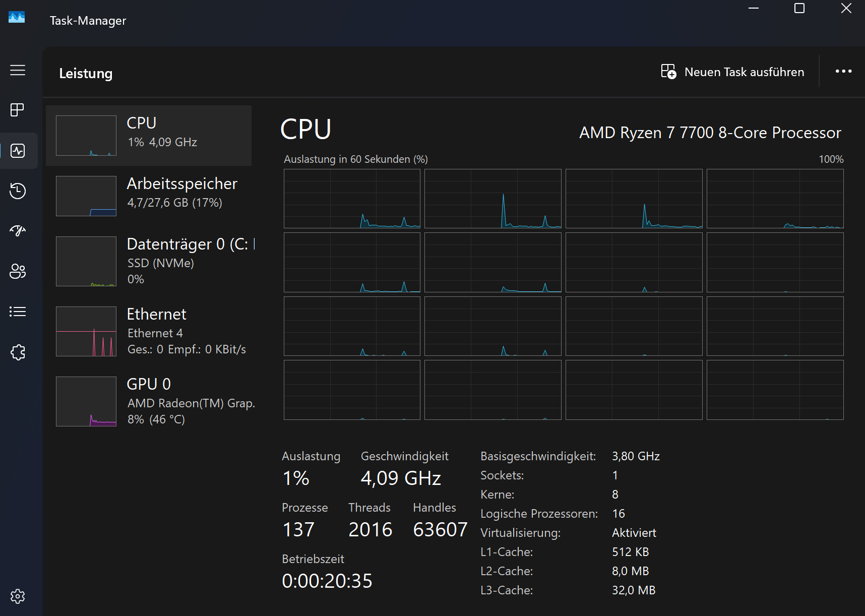The height and width of the screenshot is (616, 865).
Task: Click '4,7/27,6 GB (17%)' memory usage text
Action: (175, 203)
